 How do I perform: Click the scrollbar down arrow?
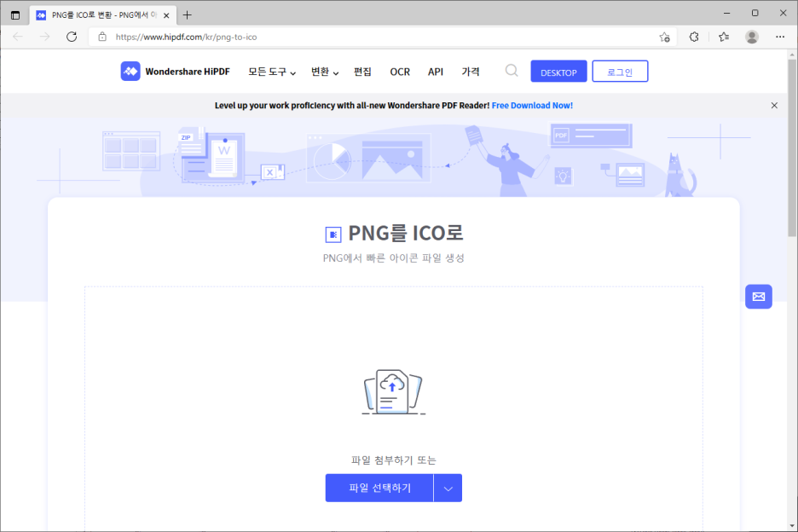coord(792,526)
